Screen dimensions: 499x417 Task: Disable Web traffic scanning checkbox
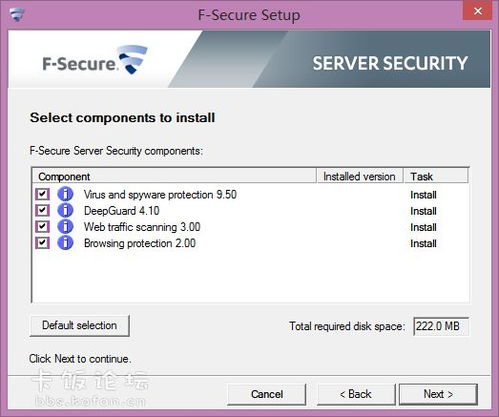coord(42,227)
